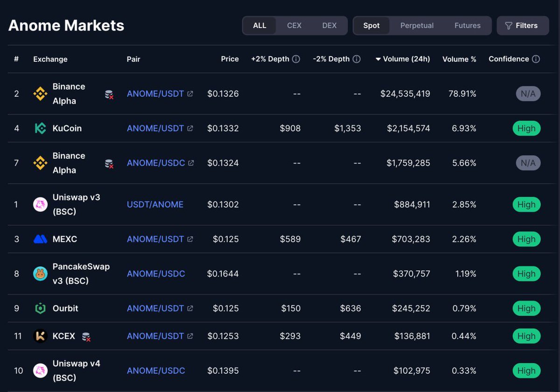The image size is (560, 392).
Task: Click the N/A confidence badge at 78.91% row
Action: tap(528, 94)
